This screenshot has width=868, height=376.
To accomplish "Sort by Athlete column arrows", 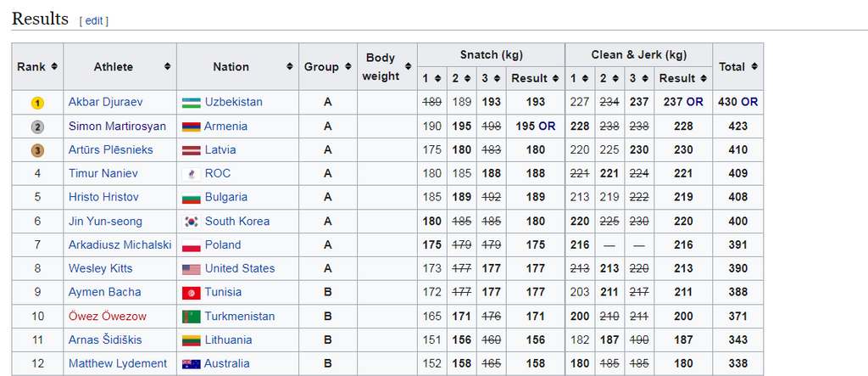I will tap(168, 67).
